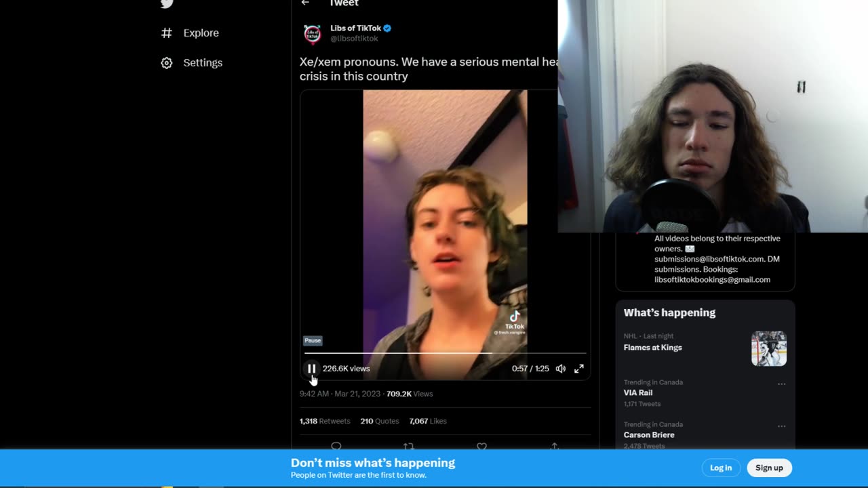Like the tweet heart icon
Screen dimensions: 868x488
click(481, 447)
